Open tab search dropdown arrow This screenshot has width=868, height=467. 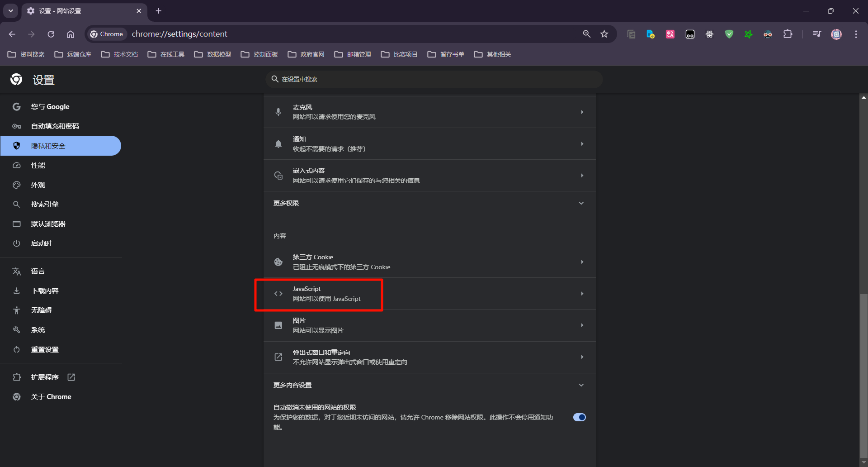10,11
